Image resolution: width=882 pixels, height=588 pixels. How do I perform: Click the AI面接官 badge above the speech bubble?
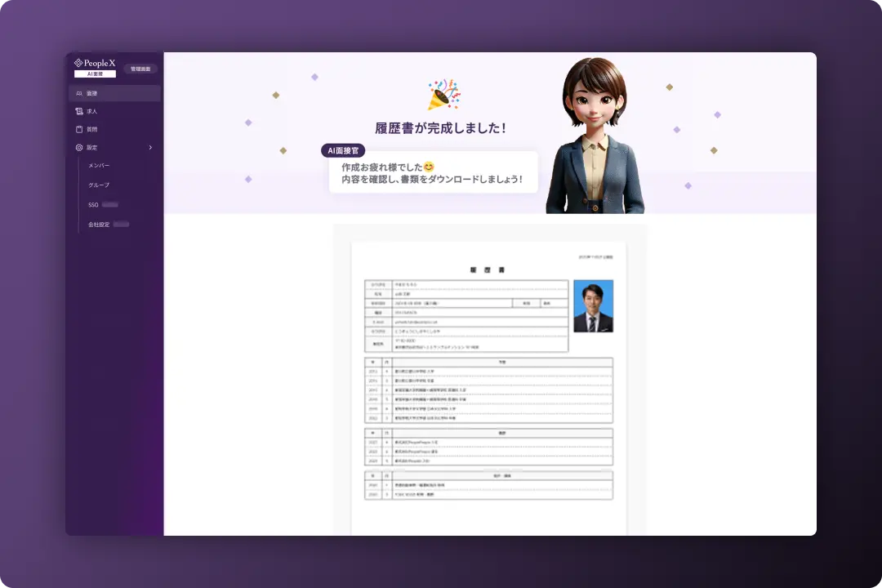point(341,150)
